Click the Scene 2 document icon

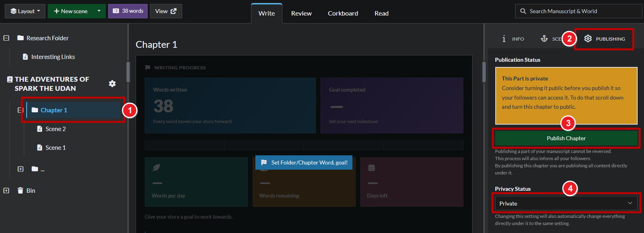(39, 129)
